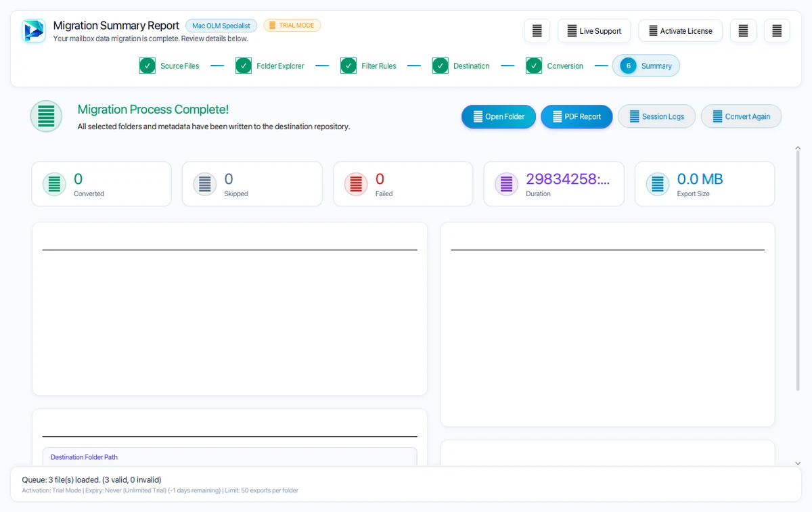Click the purple Duration stat icon
Screen dimensions: 812x512
click(x=507, y=184)
